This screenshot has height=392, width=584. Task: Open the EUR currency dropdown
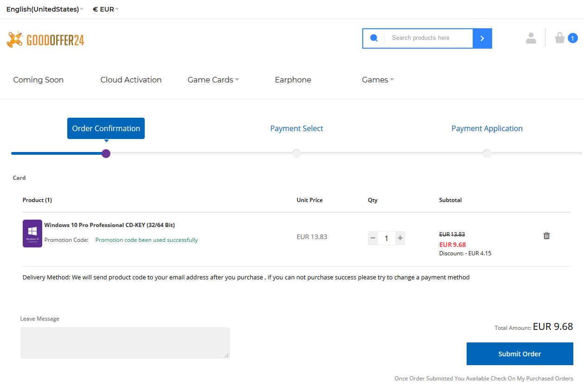coord(106,9)
